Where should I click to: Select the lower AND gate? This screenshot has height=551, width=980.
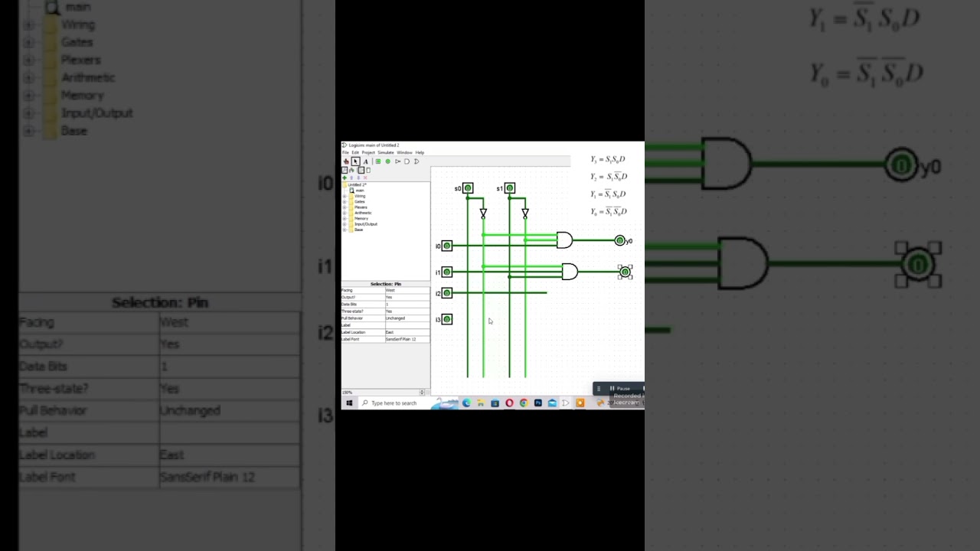570,272
